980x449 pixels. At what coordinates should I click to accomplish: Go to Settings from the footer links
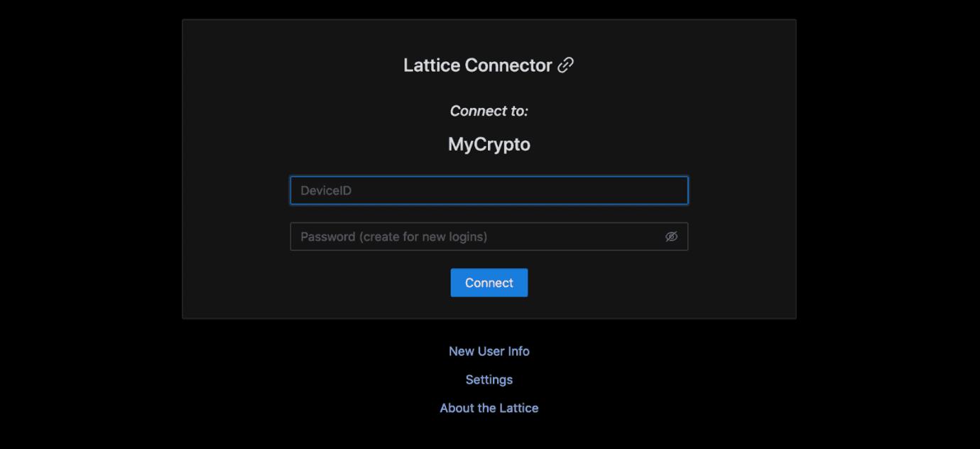point(489,379)
